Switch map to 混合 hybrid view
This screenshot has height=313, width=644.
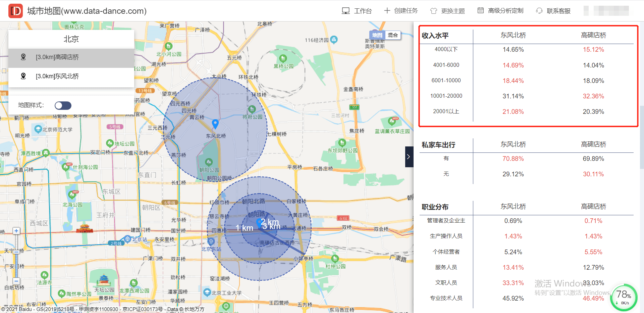(x=393, y=35)
